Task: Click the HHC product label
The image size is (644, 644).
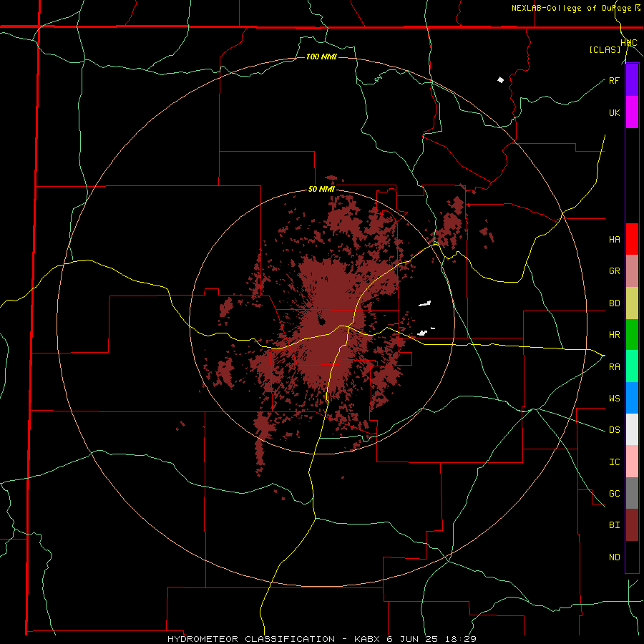Action: point(629,43)
